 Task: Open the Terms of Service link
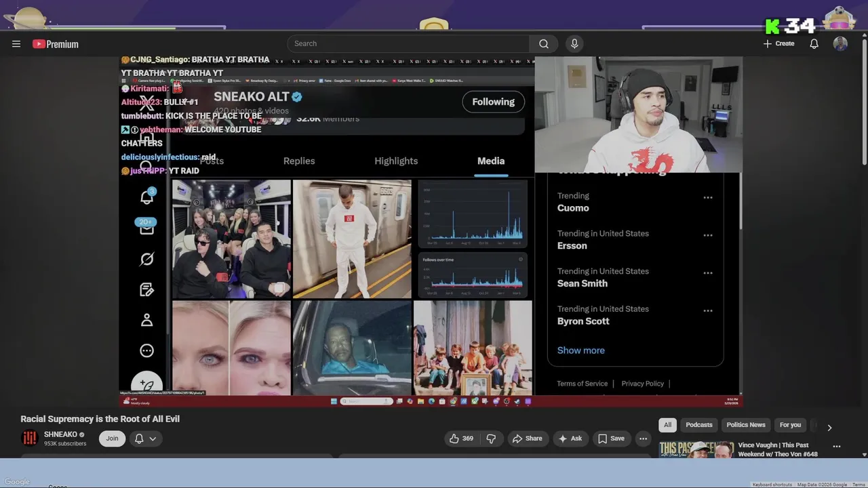click(x=583, y=384)
